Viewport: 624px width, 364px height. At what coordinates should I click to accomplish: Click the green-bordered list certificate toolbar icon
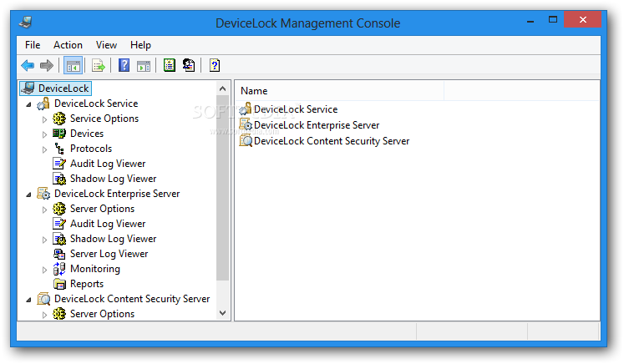(x=170, y=65)
